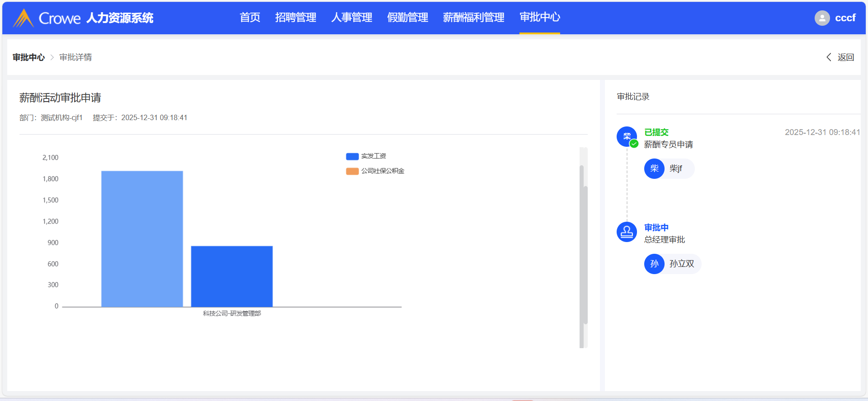Switch to the 人事管理 tab

tap(352, 18)
